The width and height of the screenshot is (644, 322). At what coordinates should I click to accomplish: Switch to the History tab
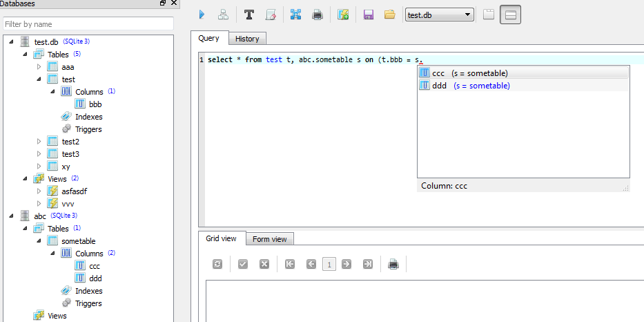click(x=247, y=39)
